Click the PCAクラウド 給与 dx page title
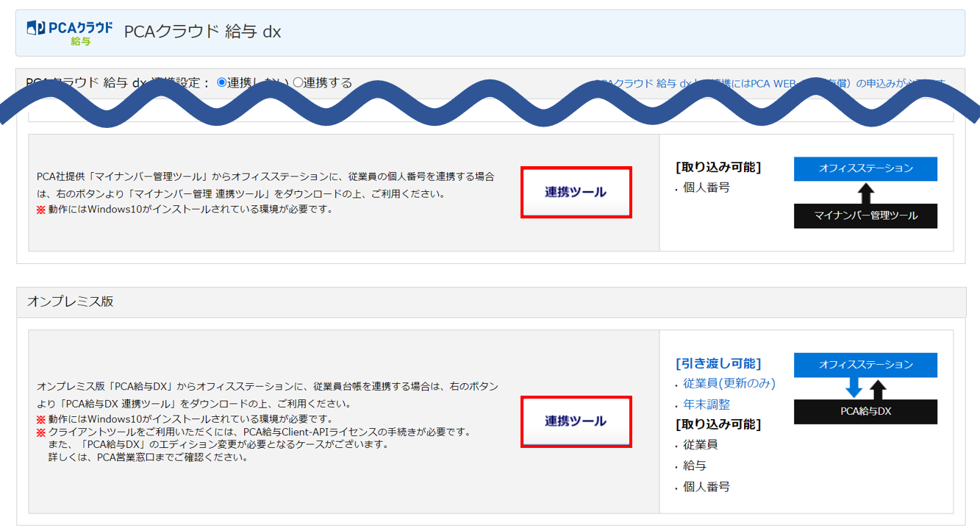Viewport: 980px width, 531px height. click(202, 32)
